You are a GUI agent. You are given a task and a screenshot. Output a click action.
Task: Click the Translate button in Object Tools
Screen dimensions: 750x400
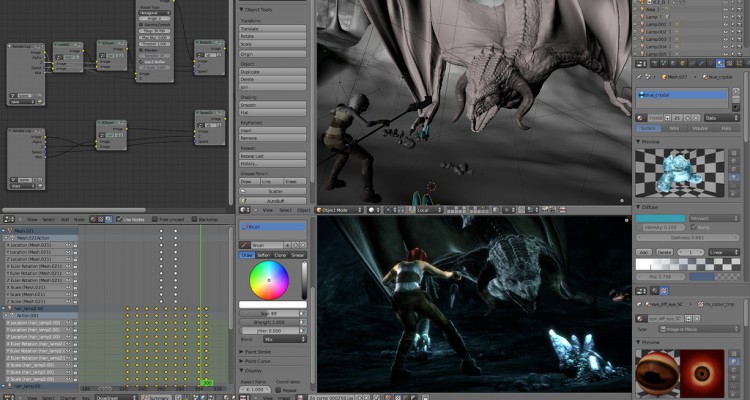[x=273, y=28]
